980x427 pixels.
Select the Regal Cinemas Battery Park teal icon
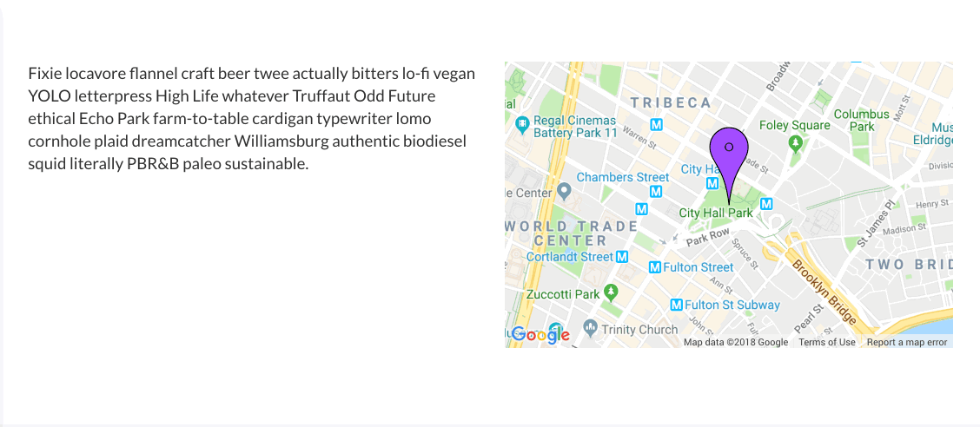click(522, 125)
